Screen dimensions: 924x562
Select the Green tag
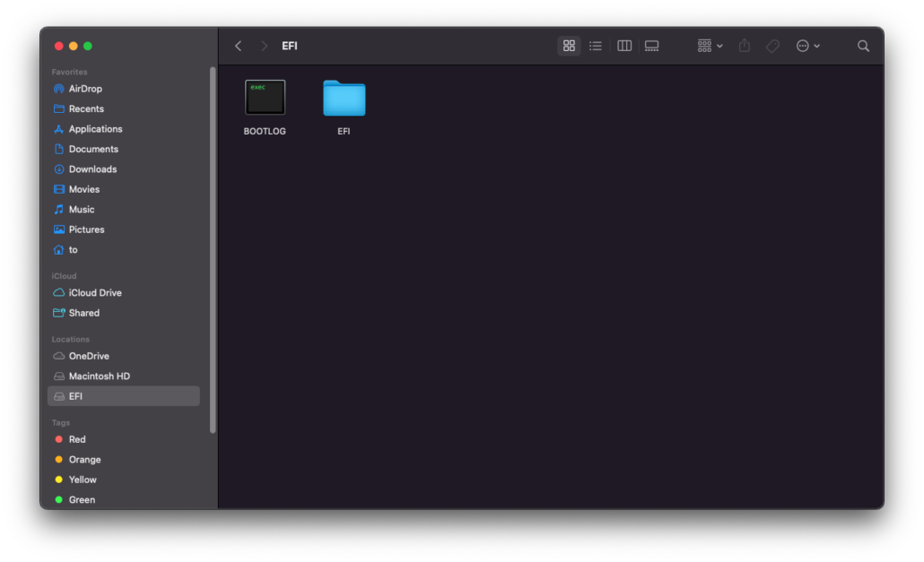pos(81,499)
